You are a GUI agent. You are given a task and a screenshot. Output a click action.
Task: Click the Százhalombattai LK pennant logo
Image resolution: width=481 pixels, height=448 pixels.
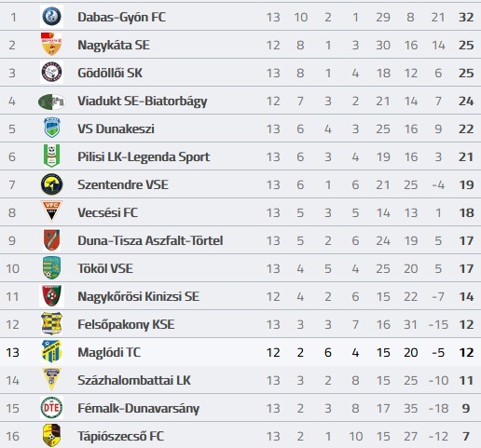51,379
